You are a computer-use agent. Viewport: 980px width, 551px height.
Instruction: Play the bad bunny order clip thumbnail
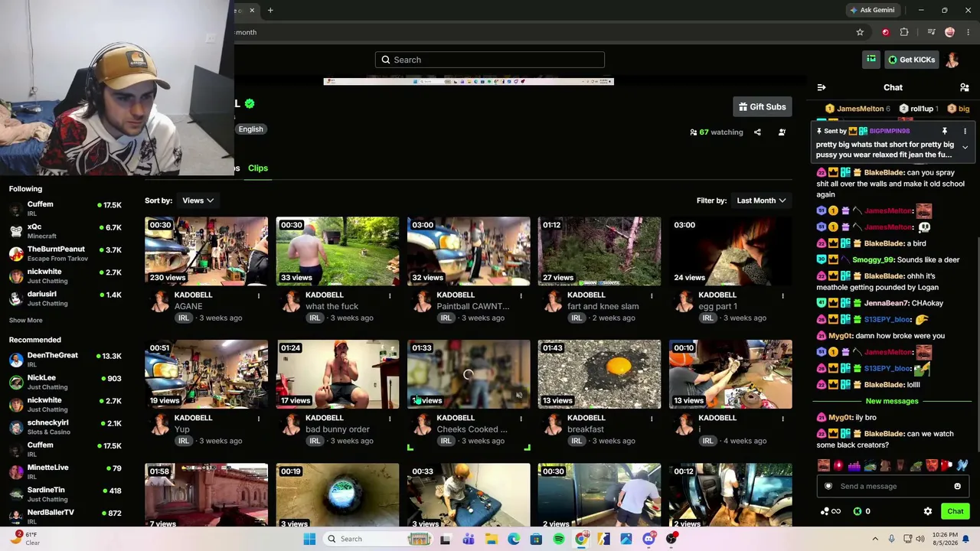tap(338, 374)
